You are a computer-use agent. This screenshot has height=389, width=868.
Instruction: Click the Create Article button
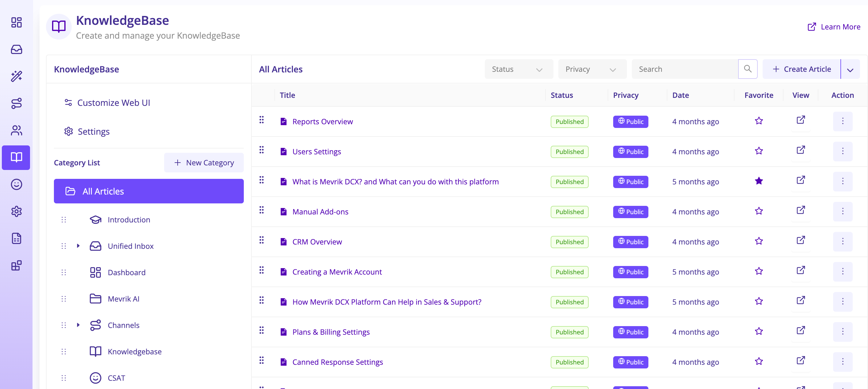[802, 69]
